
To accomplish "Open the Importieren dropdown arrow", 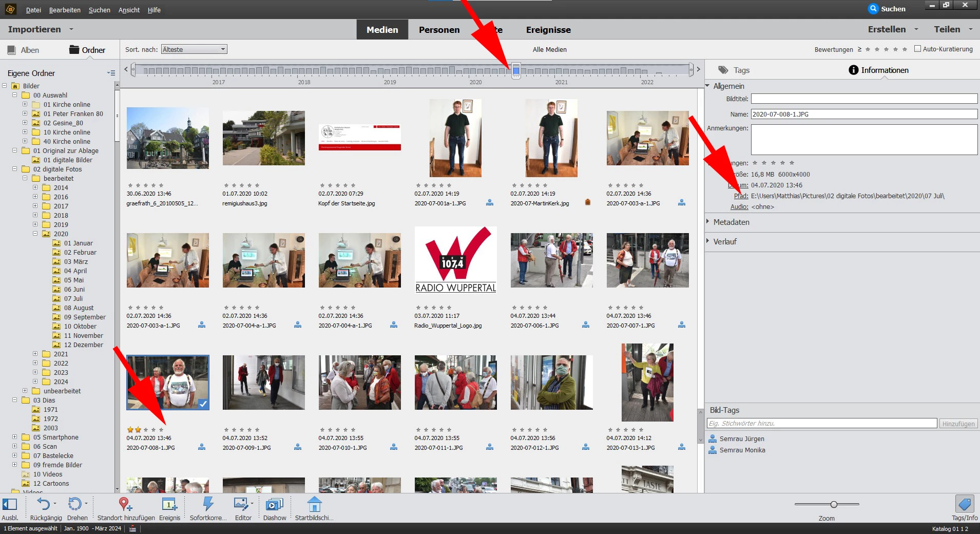I will coord(71,29).
